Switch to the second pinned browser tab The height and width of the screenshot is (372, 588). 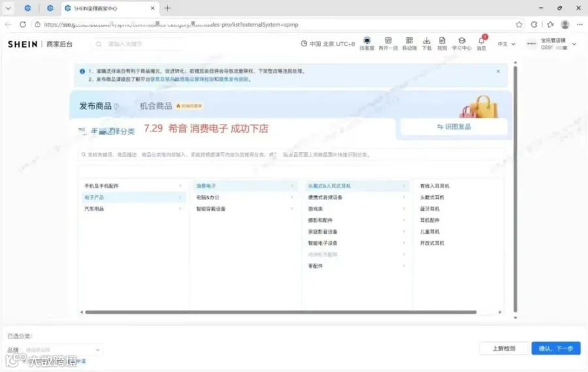[x=50, y=8]
